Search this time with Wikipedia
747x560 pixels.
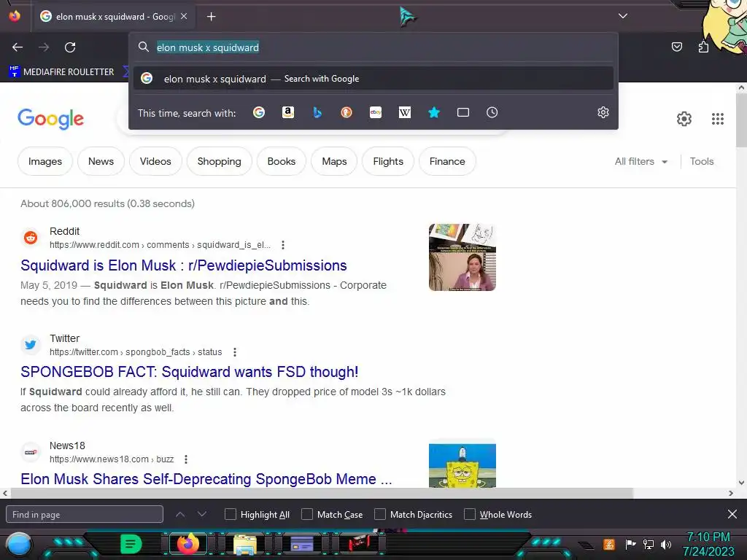404,112
